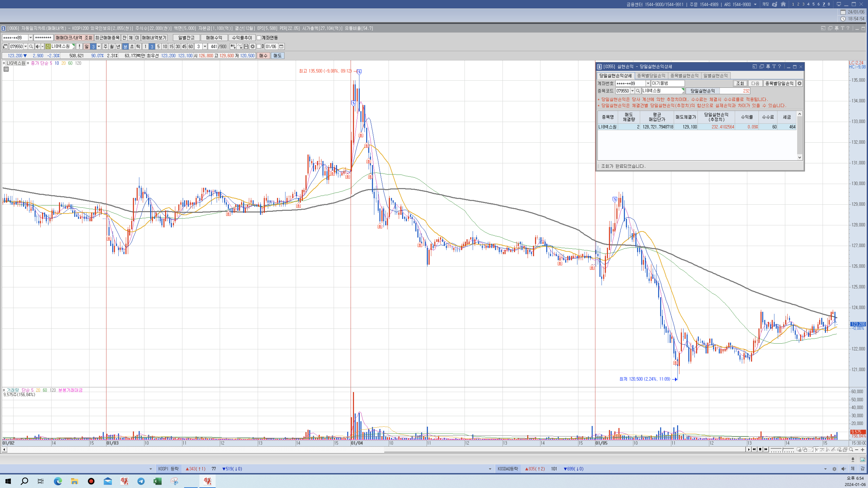This screenshot has width=868, height=488.
Task: Click the 일별잔고 button
Action: click(x=186, y=38)
